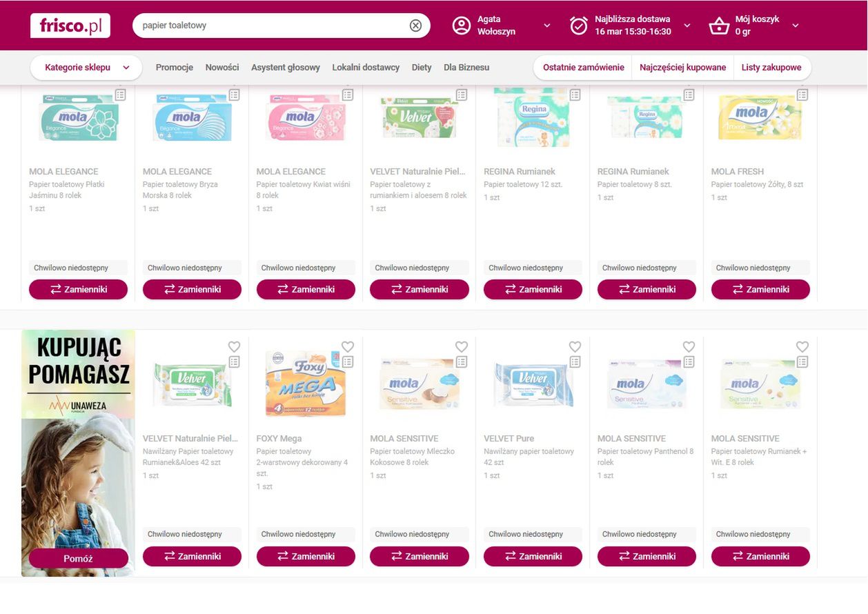This screenshot has height=614, width=868.
Task: Click the FOXY Mega product title
Action: point(279,438)
